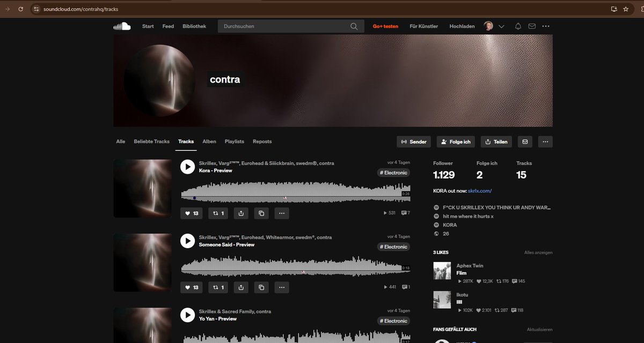
Task: Select the Alle tab
Action: click(x=121, y=141)
